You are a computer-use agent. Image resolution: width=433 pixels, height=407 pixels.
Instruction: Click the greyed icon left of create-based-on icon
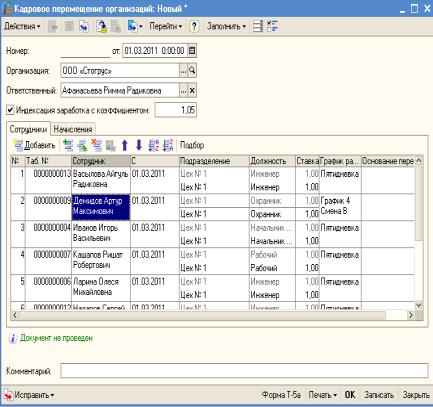(x=116, y=26)
